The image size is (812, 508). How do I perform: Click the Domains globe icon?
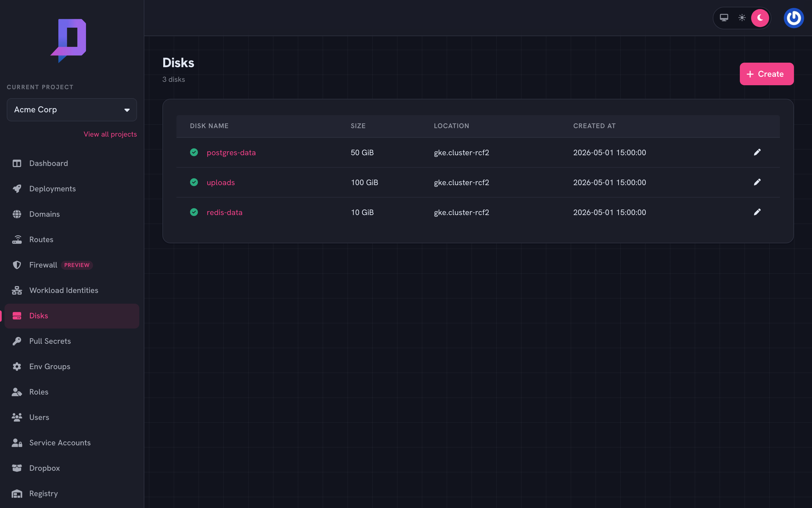[x=17, y=214]
